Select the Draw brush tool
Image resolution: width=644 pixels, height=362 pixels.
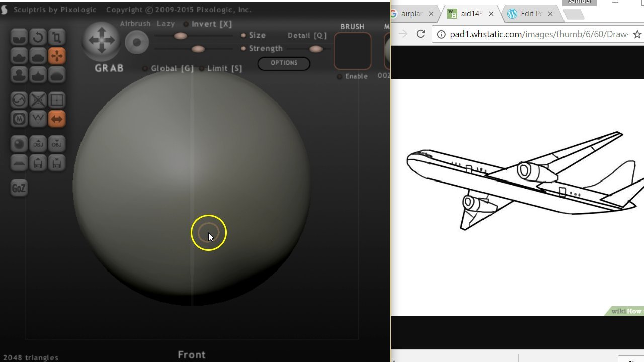point(18,56)
